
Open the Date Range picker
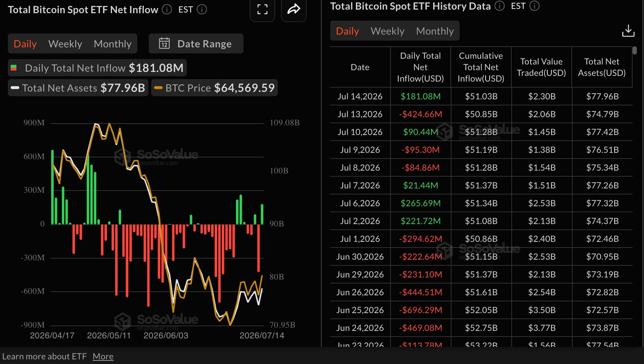point(196,43)
